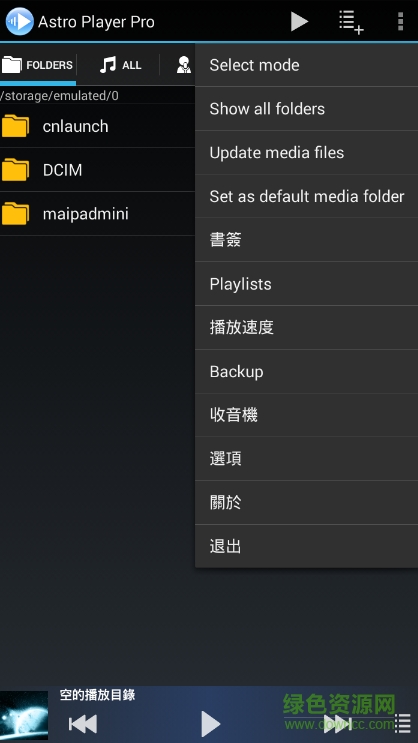Click the Astro Player Pro logo
This screenshot has height=743, width=418.
pos(19,21)
